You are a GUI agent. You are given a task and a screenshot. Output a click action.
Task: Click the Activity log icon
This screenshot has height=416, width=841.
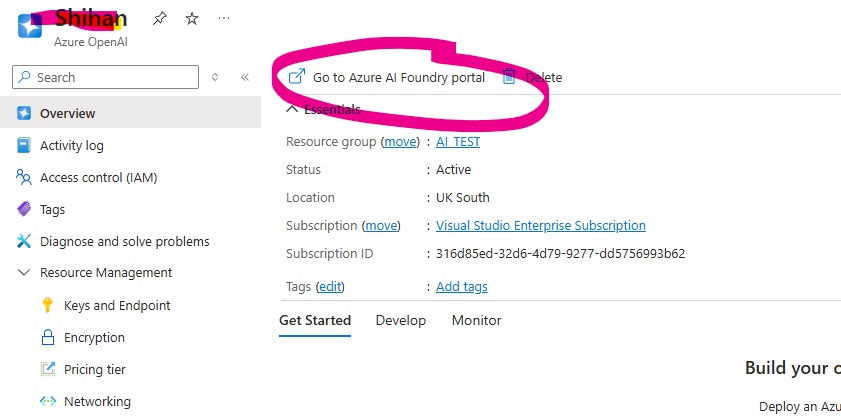click(24, 145)
